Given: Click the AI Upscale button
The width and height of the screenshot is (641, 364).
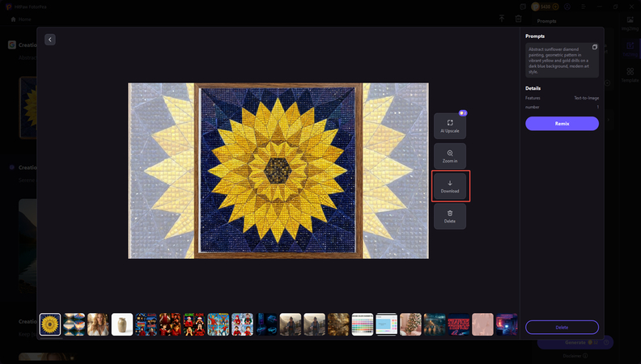Looking at the screenshot, I should click(x=450, y=126).
